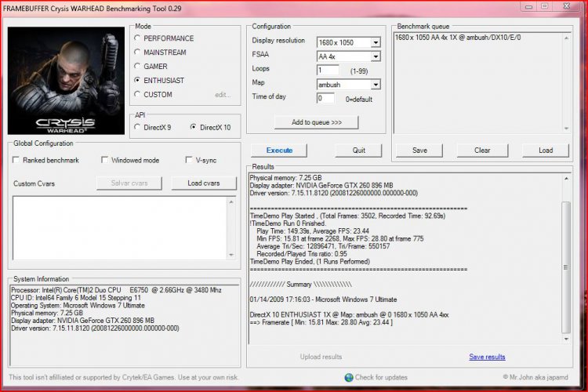Click the Crysis Warhead cover image
588x392 pixels.
point(66,81)
